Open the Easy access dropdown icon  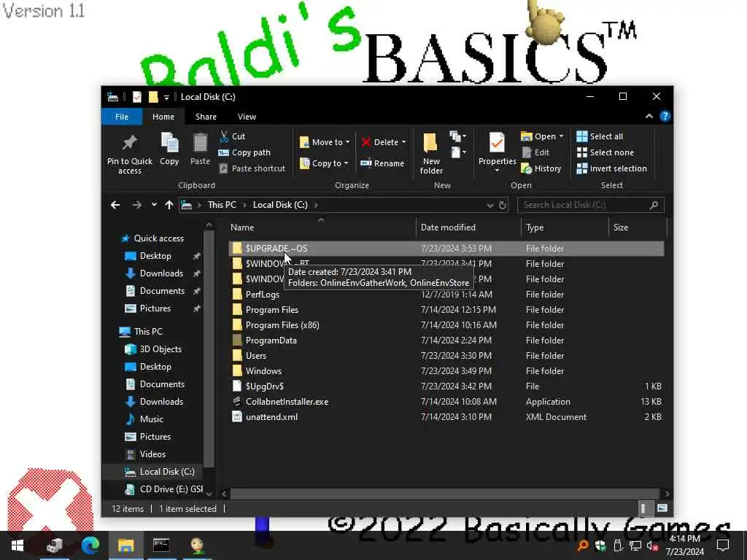(x=458, y=152)
